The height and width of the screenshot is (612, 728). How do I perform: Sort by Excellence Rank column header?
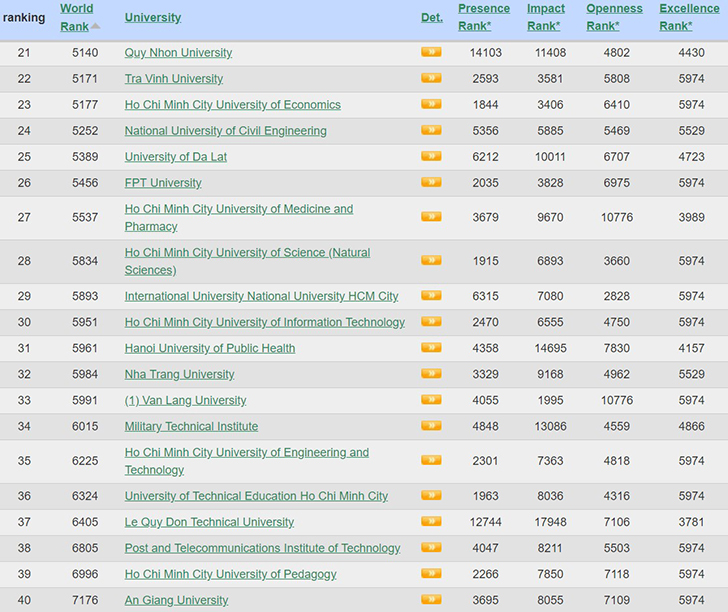(689, 17)
